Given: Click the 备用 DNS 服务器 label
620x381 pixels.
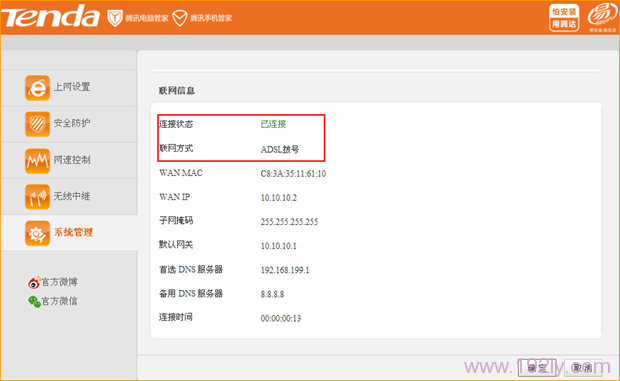Looking at the screenshot, I should pos(191,294).
